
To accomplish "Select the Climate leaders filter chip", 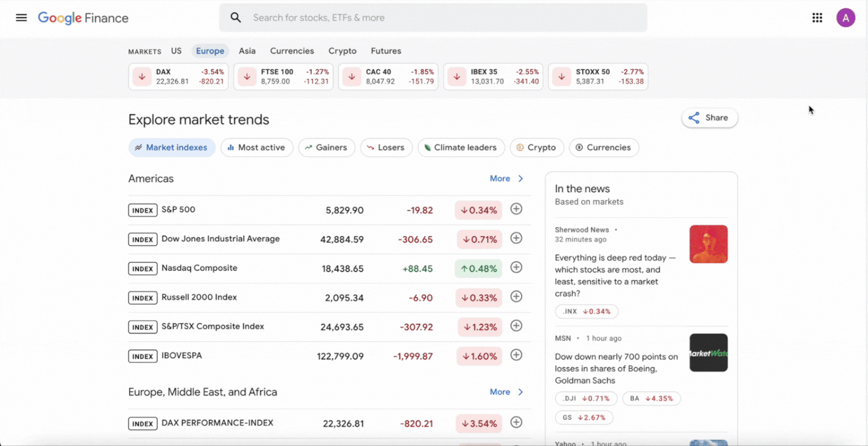I will coord(461,148).
